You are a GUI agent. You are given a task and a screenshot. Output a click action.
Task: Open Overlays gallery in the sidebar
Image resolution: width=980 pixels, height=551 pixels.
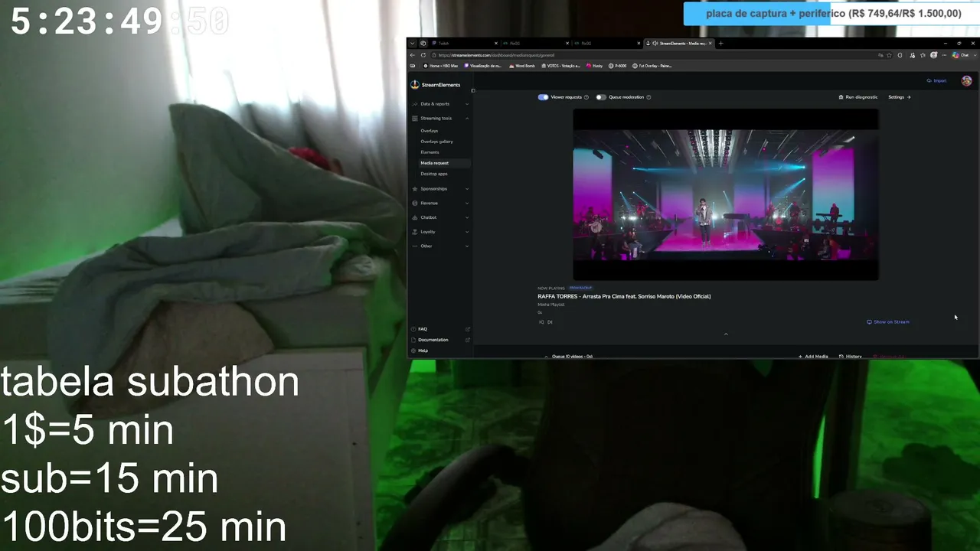[x=436, y=142]
